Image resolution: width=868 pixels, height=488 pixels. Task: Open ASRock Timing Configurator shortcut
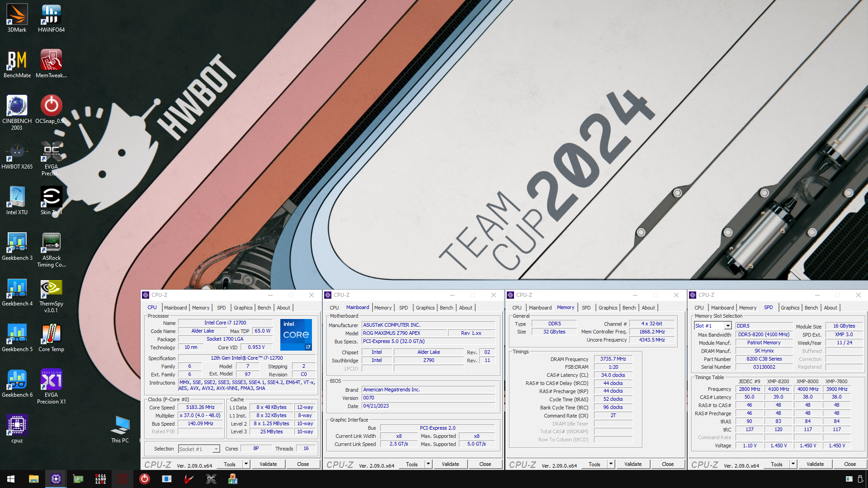pos(51,249)
